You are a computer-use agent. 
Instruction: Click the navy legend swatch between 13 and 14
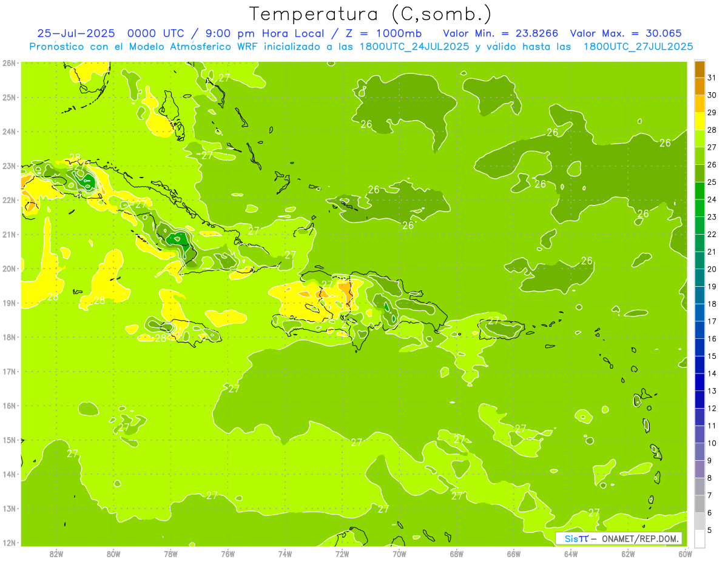699,383
